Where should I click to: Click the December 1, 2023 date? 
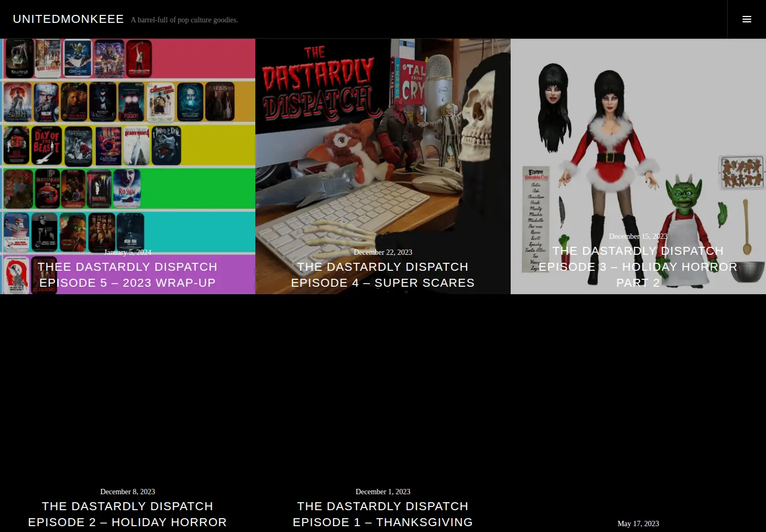point(383,492)
